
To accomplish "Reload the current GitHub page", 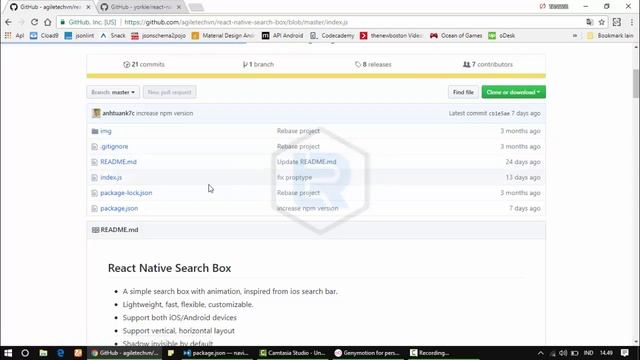I will pos(34,22).
